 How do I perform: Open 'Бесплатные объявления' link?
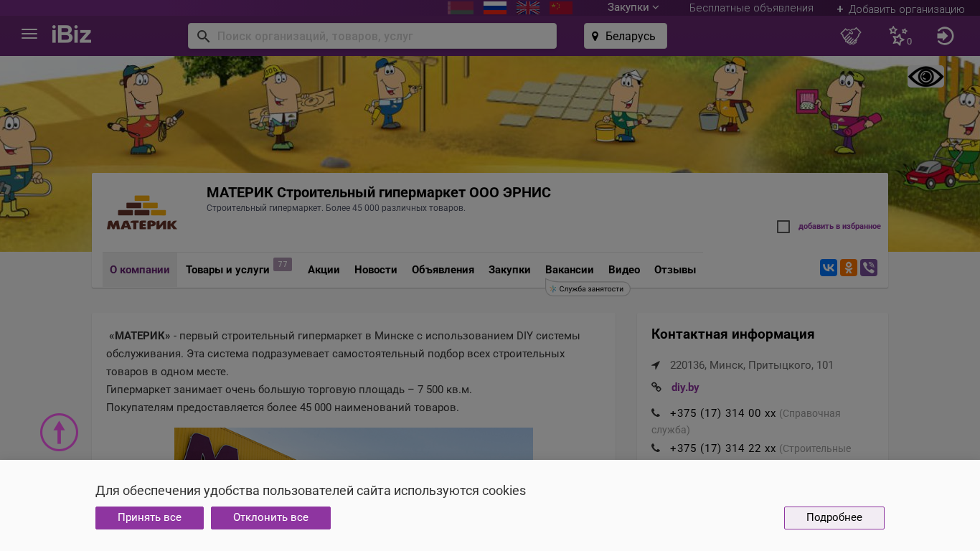point(751,8)
